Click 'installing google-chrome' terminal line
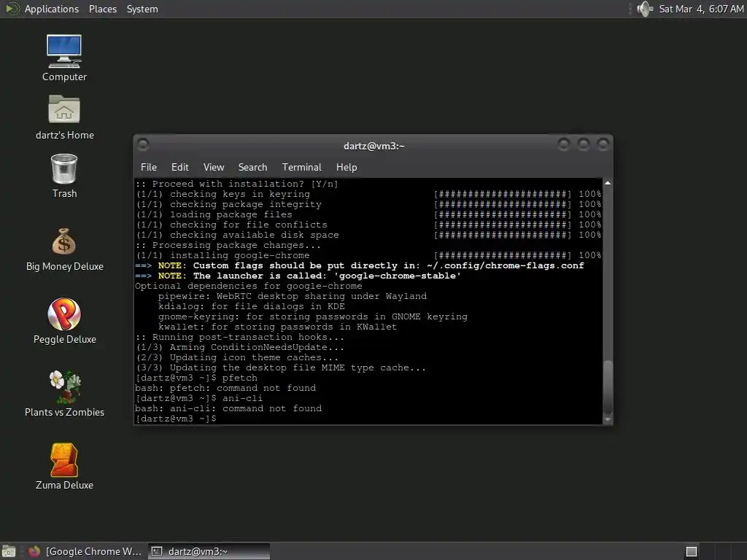This screenshot has width=747, height=560. 223,255
